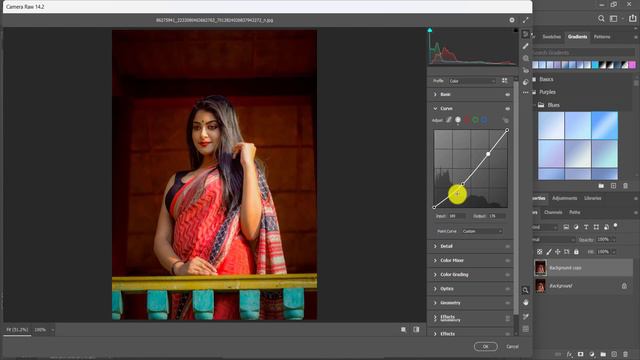
Task: Toggle highlight clipping warning on histogram
Action: (x=516, y=30)
